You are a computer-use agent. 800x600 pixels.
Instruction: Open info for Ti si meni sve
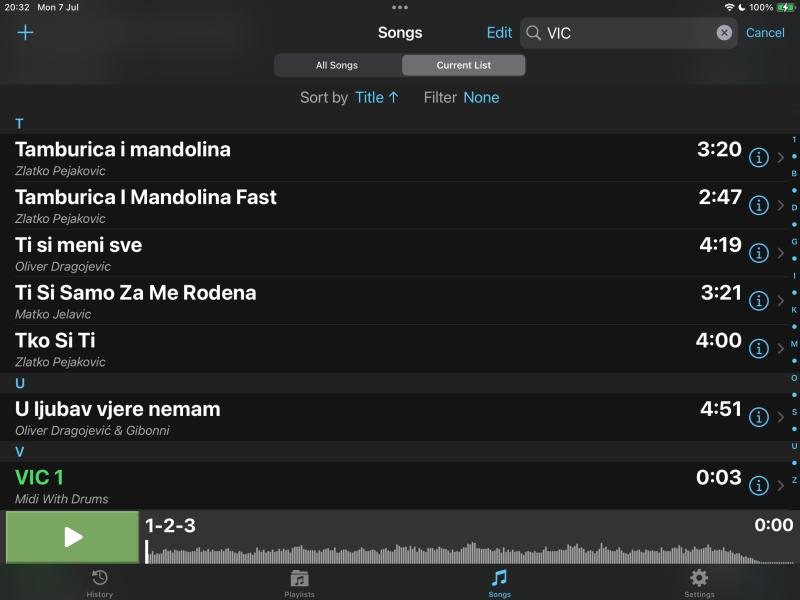coord(759,253)
